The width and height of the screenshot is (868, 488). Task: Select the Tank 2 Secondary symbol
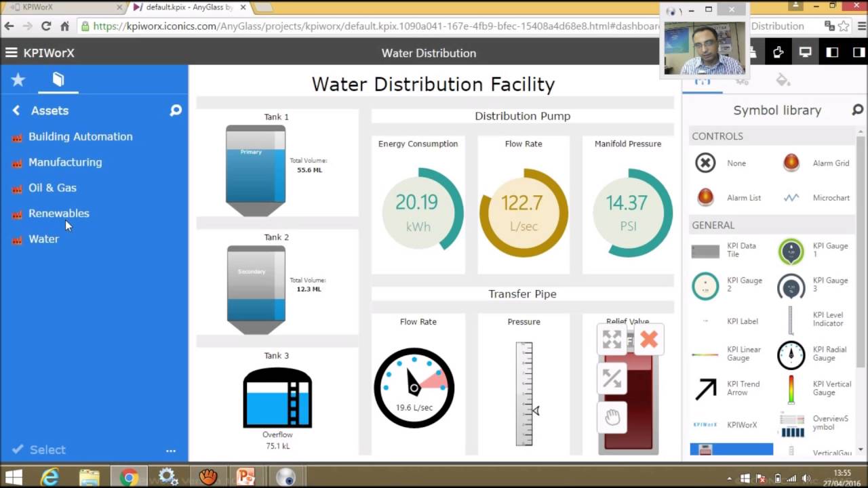coord(256,290)
